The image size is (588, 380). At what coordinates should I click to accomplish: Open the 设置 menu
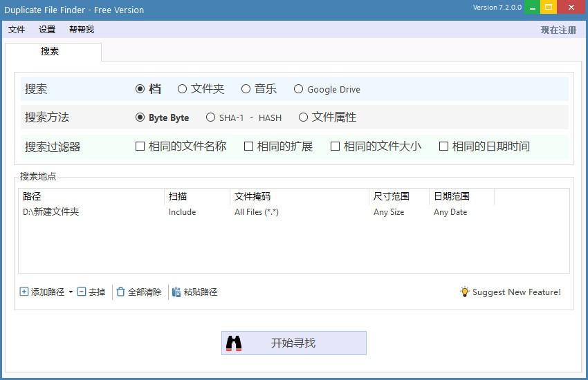pos(47,29)
